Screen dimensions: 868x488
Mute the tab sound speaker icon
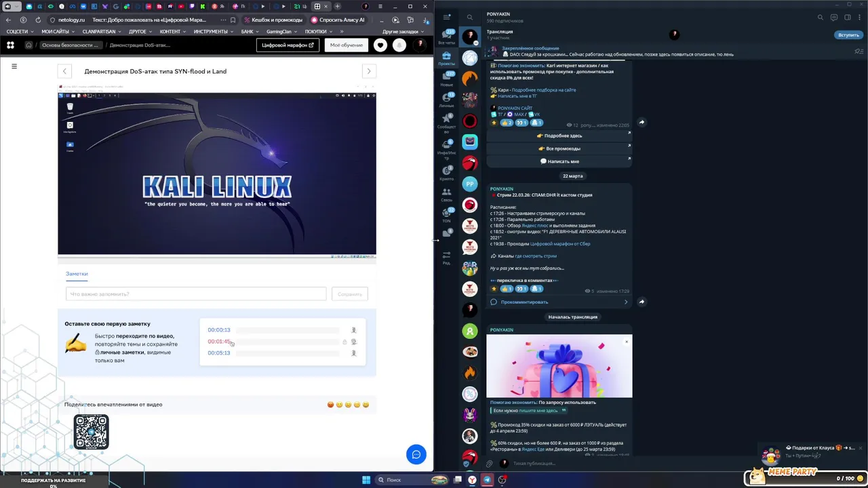click(x=7, y=6)
